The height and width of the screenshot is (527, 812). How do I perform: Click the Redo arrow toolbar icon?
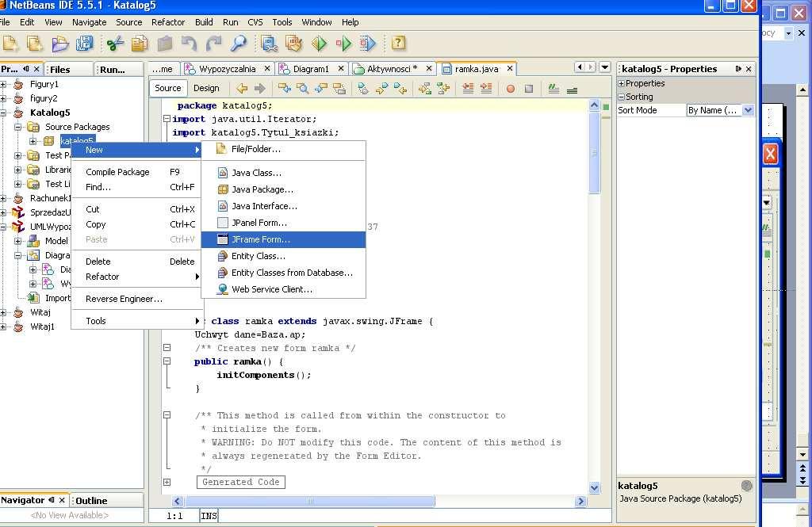(213, 44)
